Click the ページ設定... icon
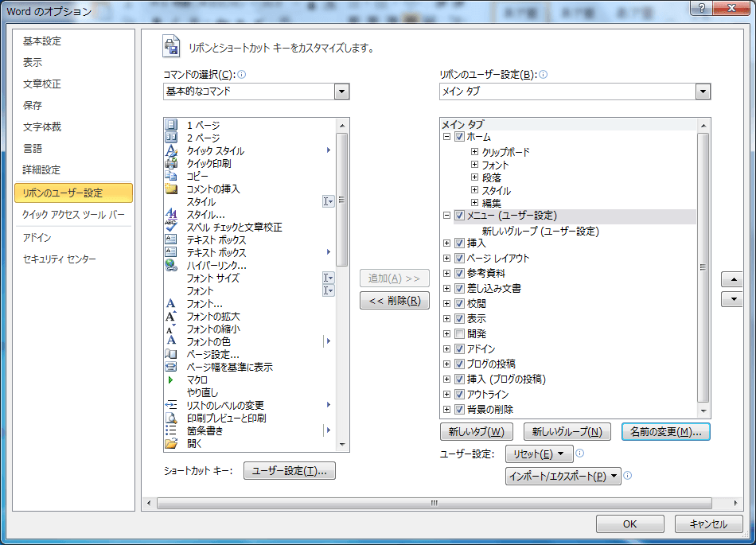This screenshot has width=756, height=545. point(171,354)
